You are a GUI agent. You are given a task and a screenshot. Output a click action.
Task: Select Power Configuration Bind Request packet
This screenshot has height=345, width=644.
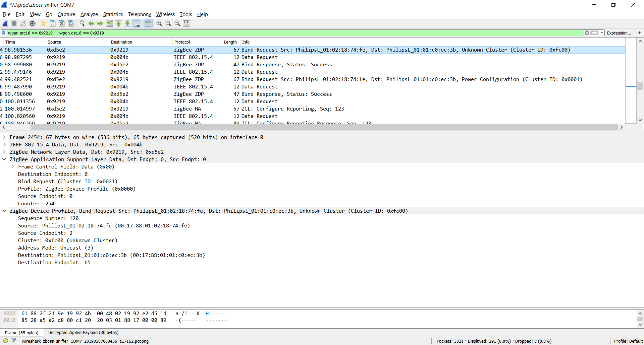click(x=313, y=79)
